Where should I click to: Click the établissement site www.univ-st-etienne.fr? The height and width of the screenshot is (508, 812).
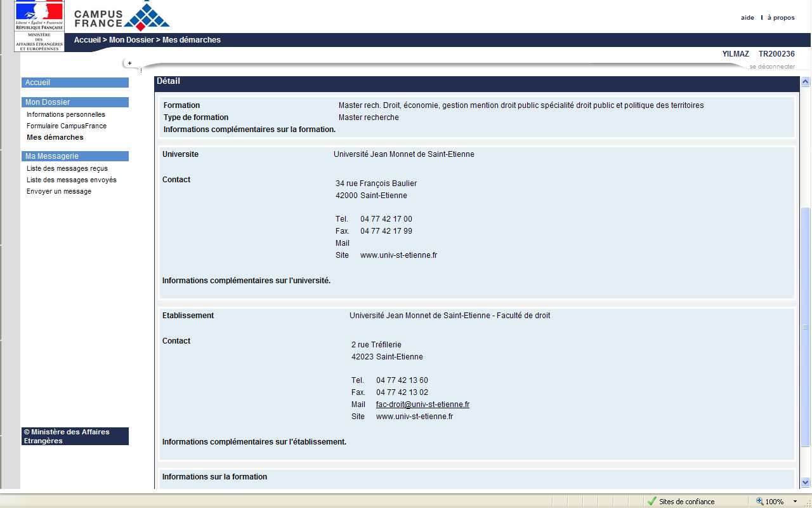click(414, 417)
